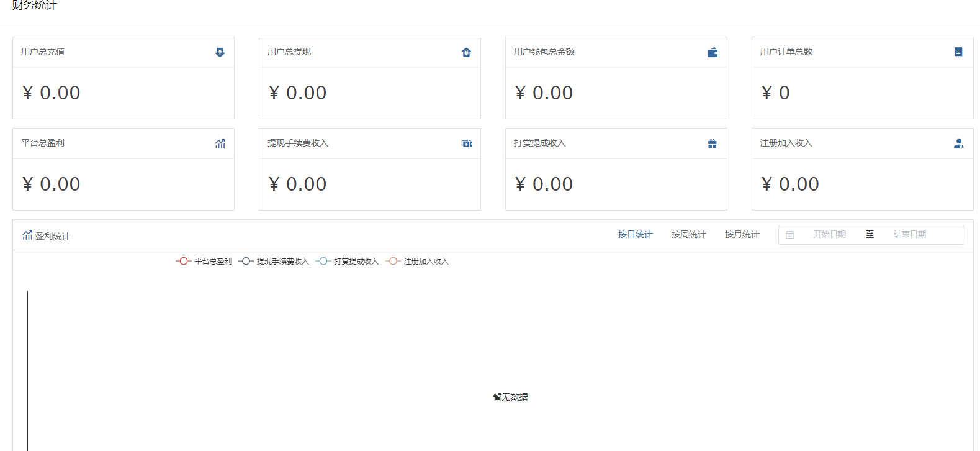Click the 盈利统计 chart icon in panel header
Viewport: 980px width, 451px height.
27,235
